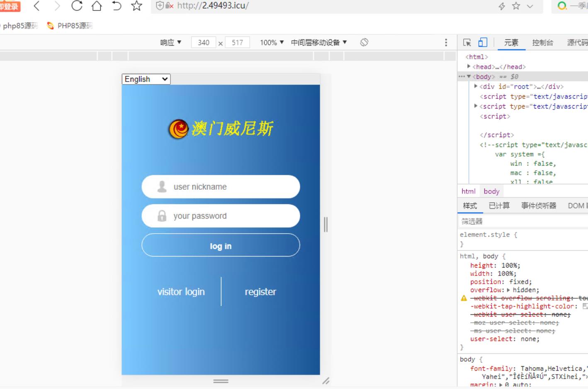Open the 100% zoom level dropdown
The image size is (588, 389).
point(272,42)
